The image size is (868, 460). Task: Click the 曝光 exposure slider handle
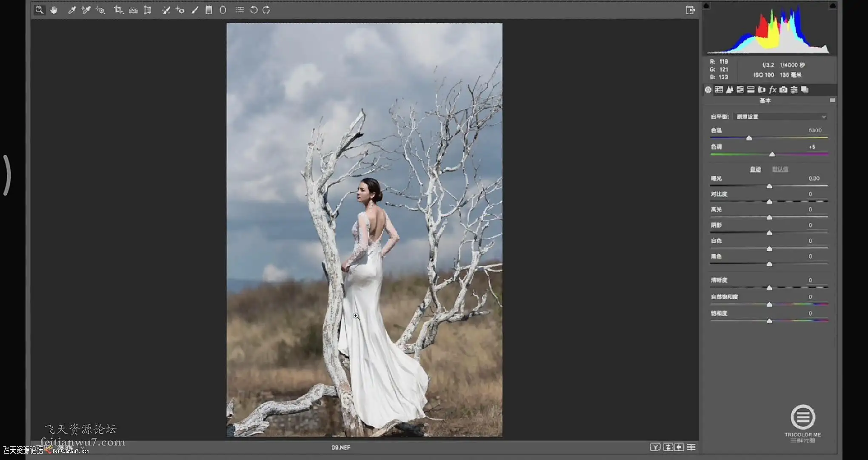pyautogui.click(x=769, y=186)
